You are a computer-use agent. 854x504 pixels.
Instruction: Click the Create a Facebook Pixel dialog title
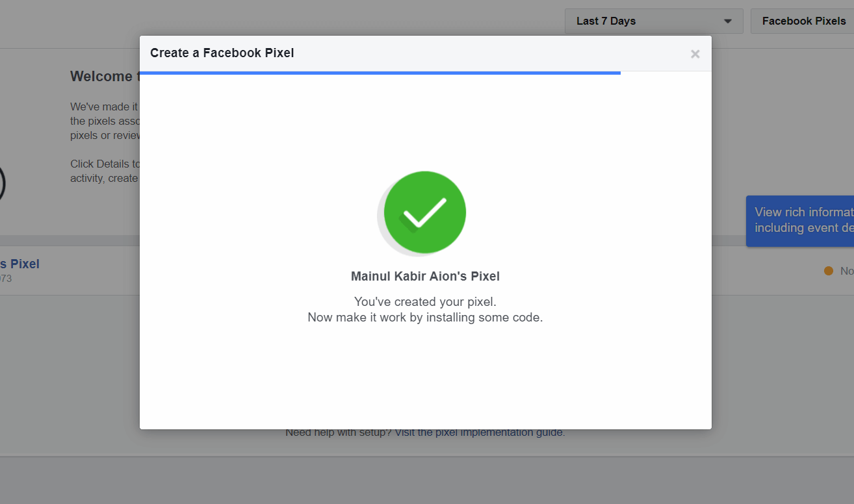(222, 53)
